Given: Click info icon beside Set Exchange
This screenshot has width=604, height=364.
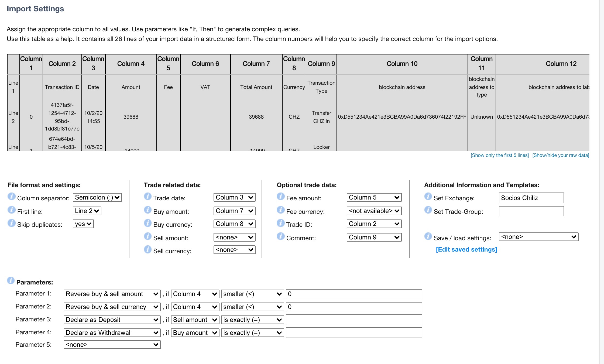Looking at the screenshot, I should click(428, 197).
